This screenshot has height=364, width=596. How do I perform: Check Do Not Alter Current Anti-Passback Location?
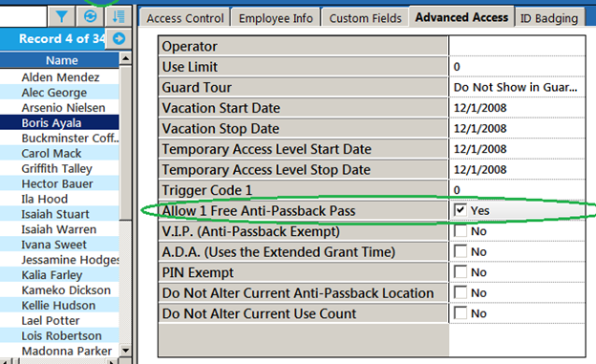[x=460, y=292]
